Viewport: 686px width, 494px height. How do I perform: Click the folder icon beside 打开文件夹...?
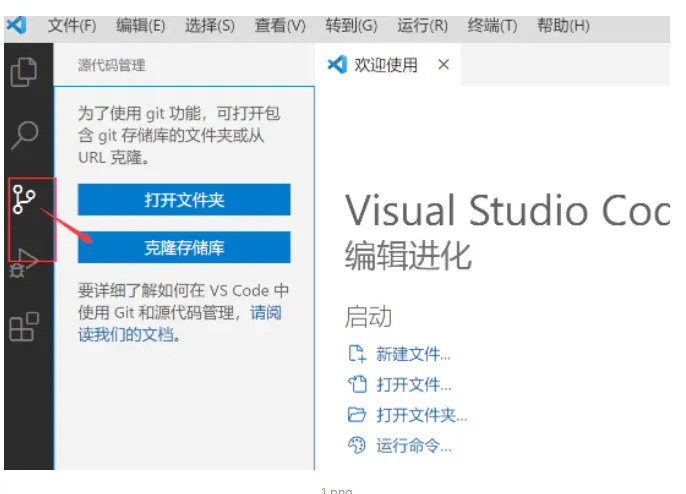pyautogui.click(x=357, y=414)
